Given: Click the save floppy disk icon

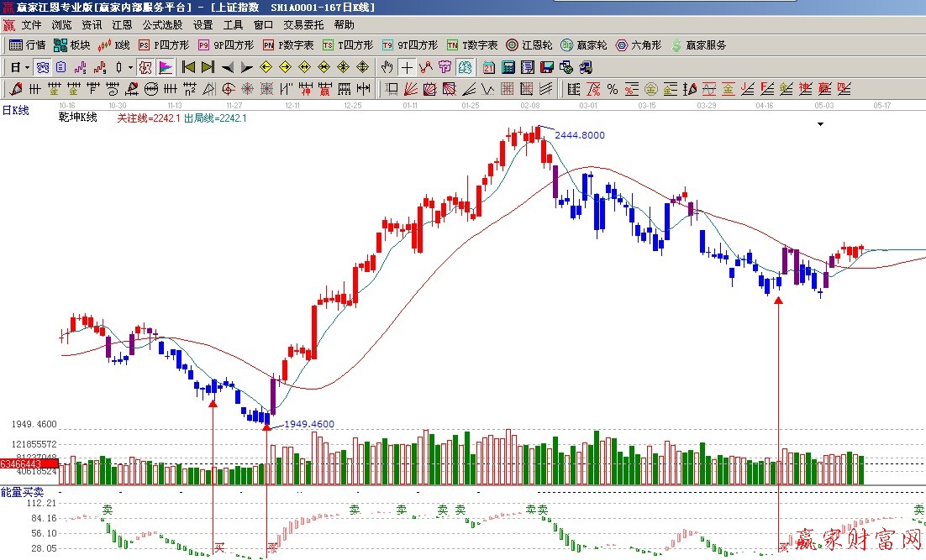Looking at the screenshot, I should 547,67.
